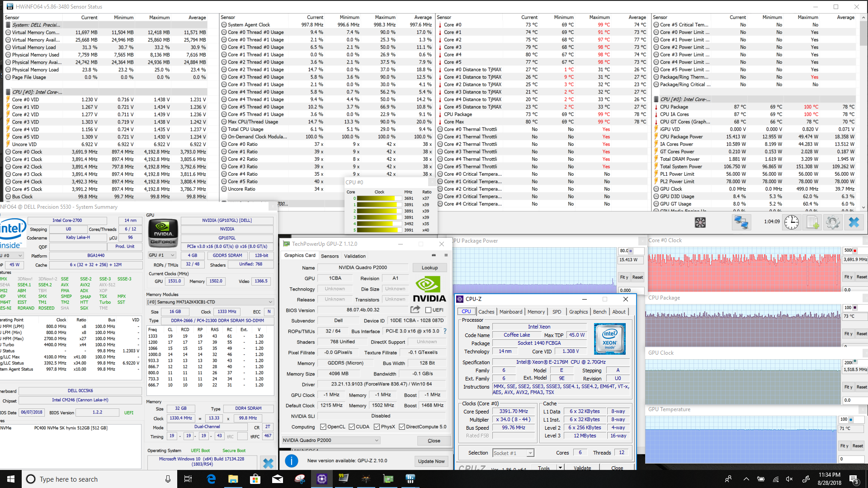
Task: Open the GPU-Z hamburger menu icon
Action: 446,255
